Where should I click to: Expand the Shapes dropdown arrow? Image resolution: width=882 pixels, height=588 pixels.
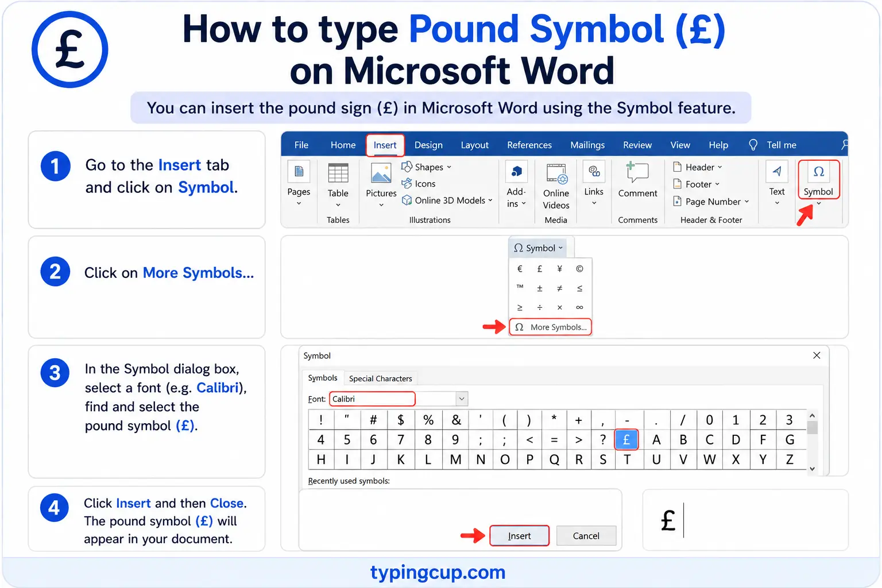[x=449, y=167]
